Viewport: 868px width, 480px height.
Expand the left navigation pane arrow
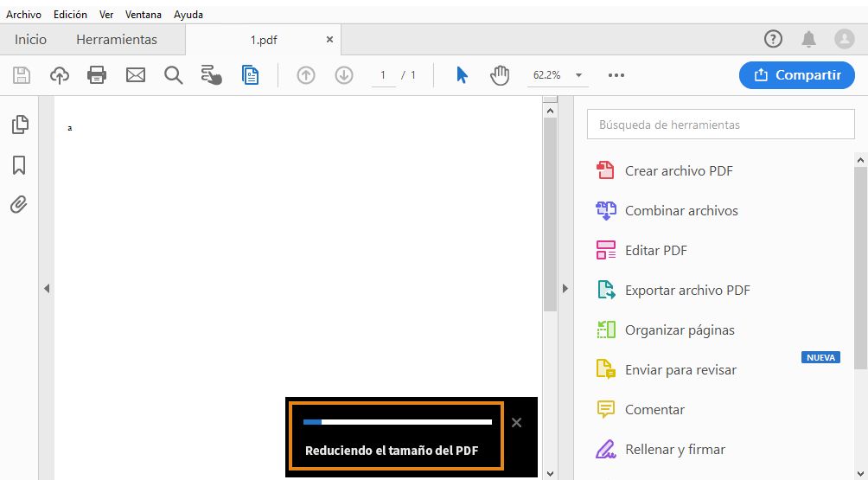click(47, 289)
